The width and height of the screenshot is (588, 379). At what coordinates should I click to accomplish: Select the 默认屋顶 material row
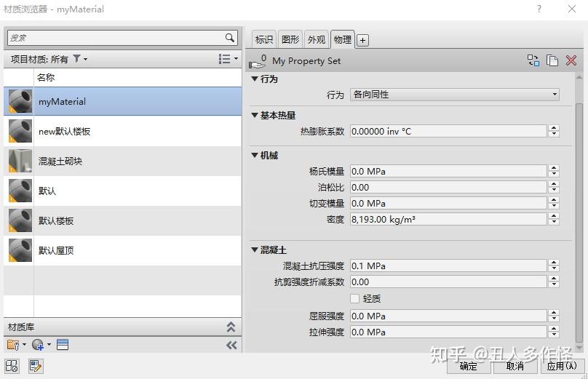click(123, 250)
